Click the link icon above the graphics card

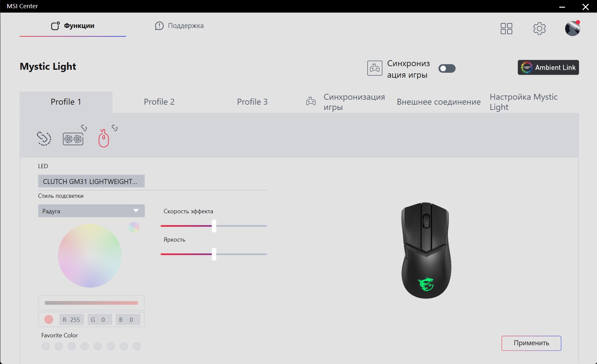click(x=84, y=128)
